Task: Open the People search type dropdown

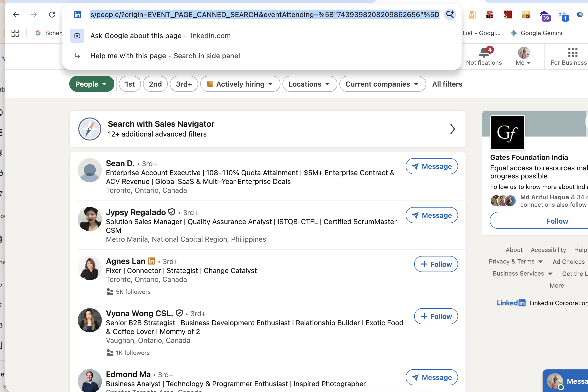Action: [92, 84]
